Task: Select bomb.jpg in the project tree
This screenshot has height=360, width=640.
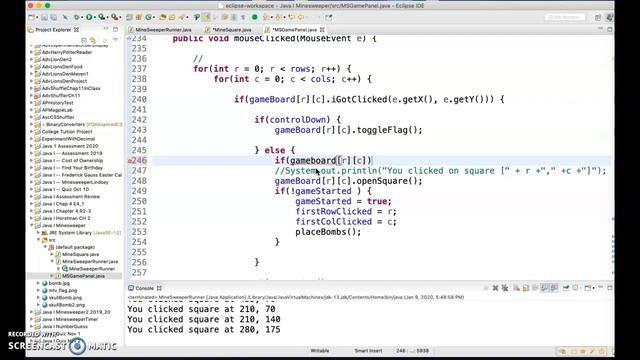Action: 59,283
